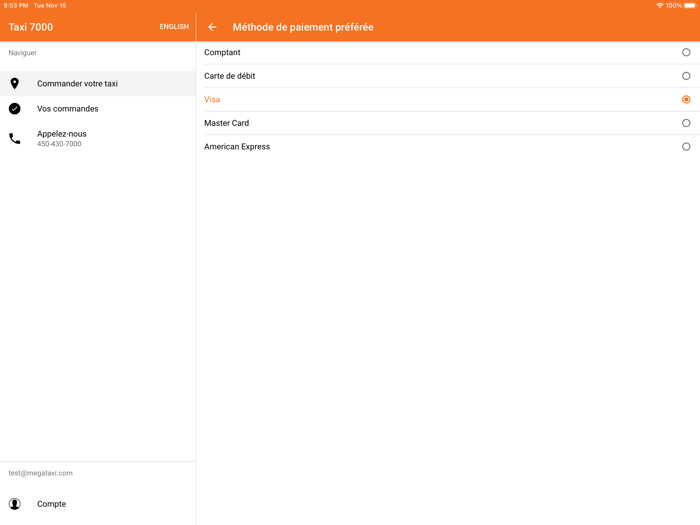The width and height of the screenshot is (700, 525).
Task: Click the 9:53 PM clock in status bar
Action: click(16, 5)
